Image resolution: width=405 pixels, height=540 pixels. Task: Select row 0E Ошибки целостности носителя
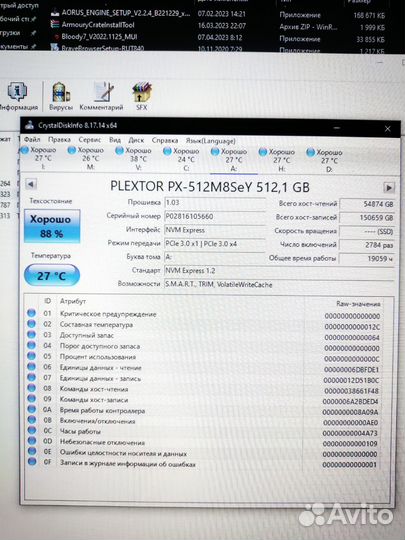coord(204,453)
